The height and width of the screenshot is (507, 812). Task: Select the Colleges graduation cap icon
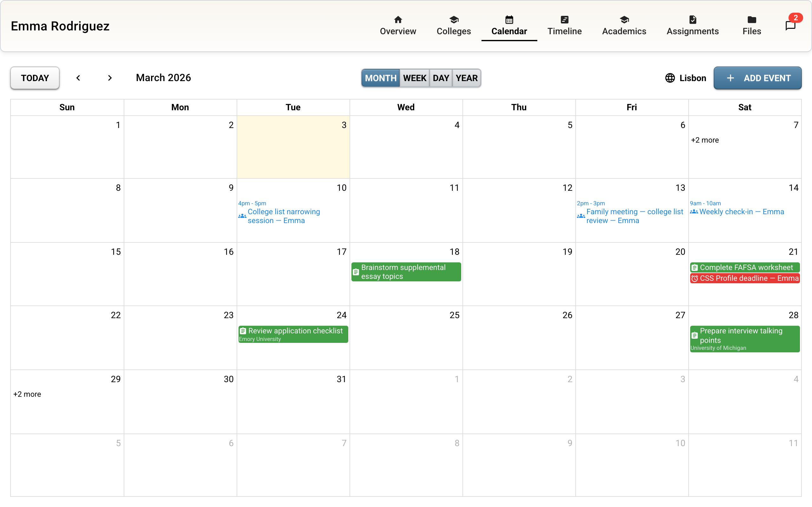pyautogui.click(x=454, y=20)
